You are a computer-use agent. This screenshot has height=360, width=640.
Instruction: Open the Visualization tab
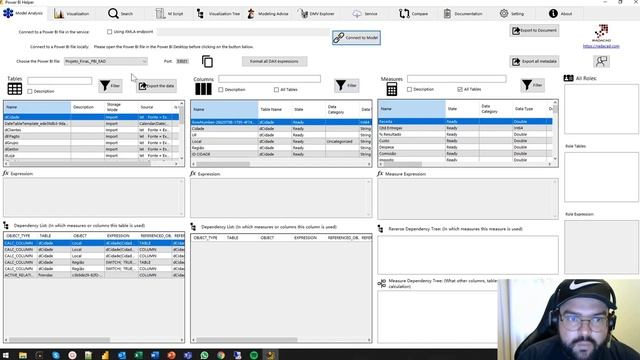click(72, 13)
